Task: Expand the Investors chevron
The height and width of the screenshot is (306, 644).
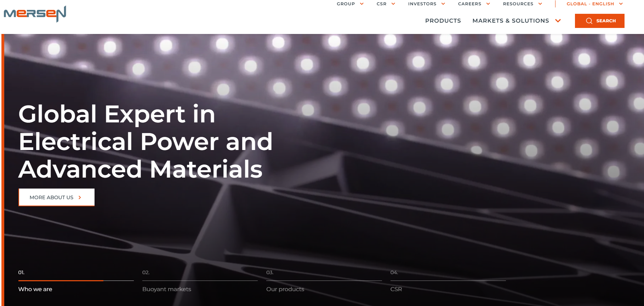Action: point(443,4)
